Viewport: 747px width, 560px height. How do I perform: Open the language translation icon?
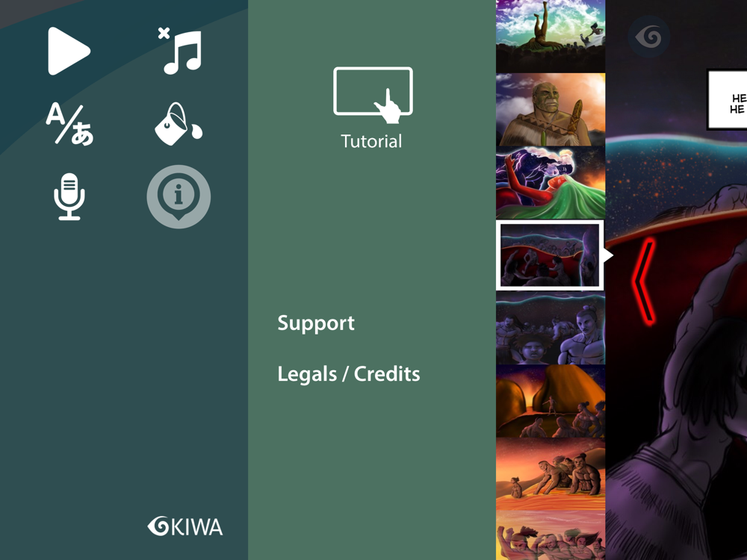69,123
